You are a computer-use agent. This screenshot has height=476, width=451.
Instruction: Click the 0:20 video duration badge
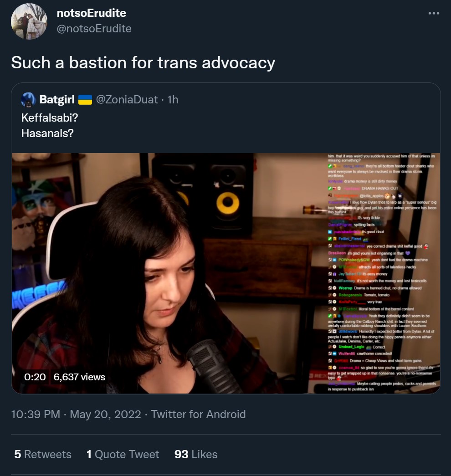[x=35, y=377]
